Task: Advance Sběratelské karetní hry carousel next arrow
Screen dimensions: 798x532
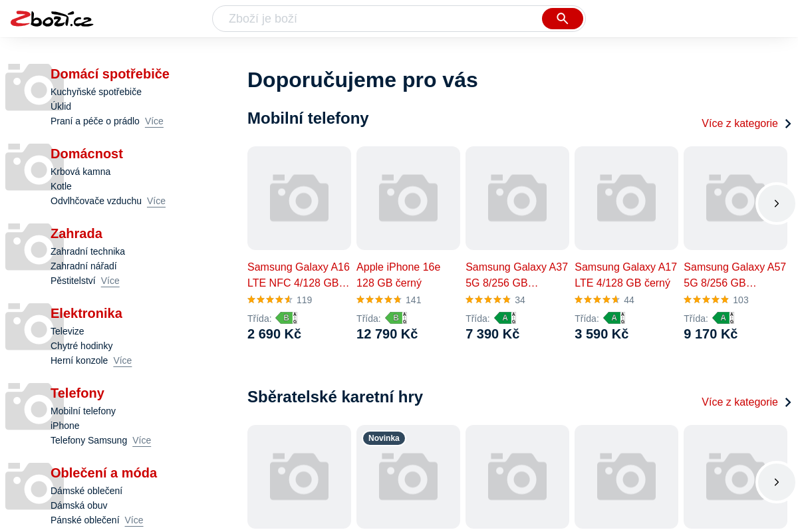Action: click(776, 482)
